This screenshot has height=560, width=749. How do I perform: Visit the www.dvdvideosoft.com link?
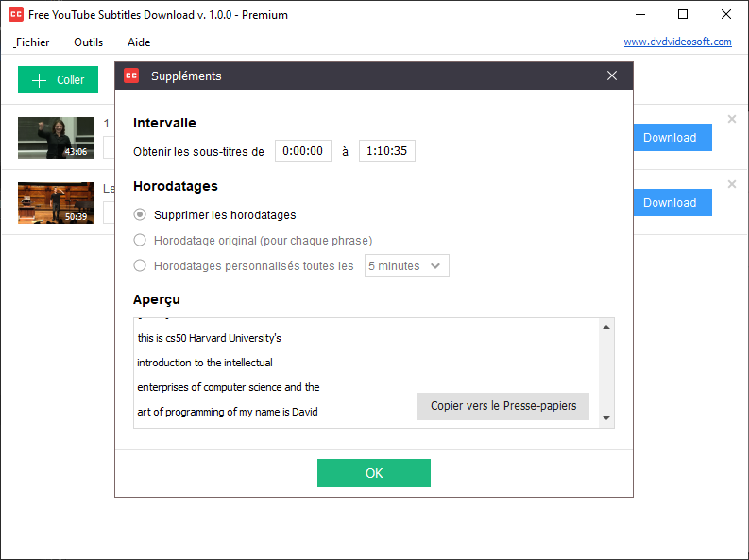tap(677, 42)
